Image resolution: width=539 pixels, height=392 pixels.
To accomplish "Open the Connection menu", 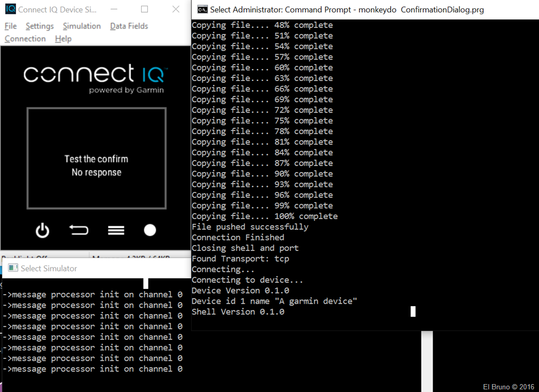I will pos(25,38).
